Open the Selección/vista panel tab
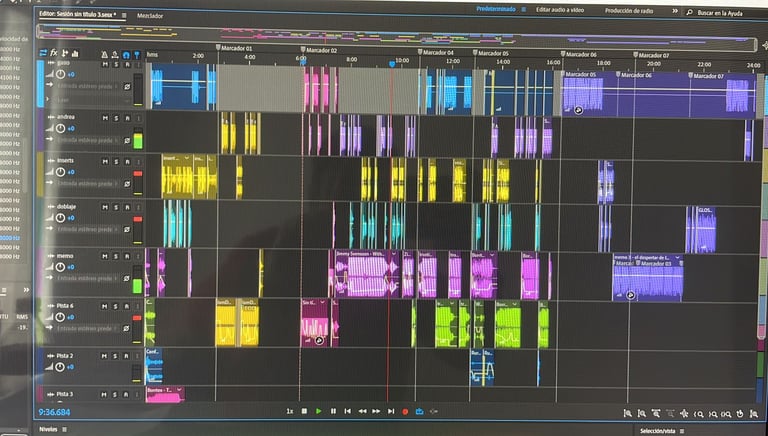Image resolution: width=768 pixels, height=436 pixels. point(657,431)
